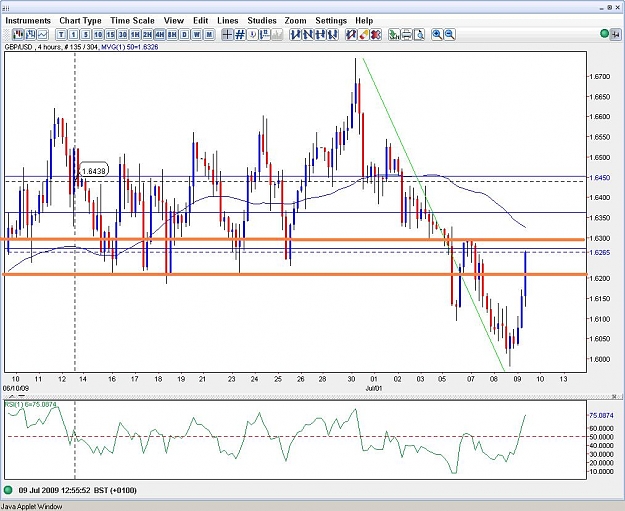Click the greyed-out volume histogram icon
Image resolution: width=625 pixels, height=511 pixels.
point(277,35)
